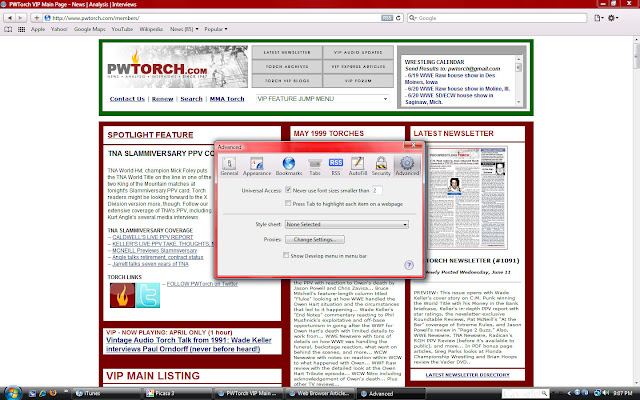The width and height of the screenshot is (640, 400).
Task: Click the Wrestling Calendar scrollbar down arrow
Action: 518,102
